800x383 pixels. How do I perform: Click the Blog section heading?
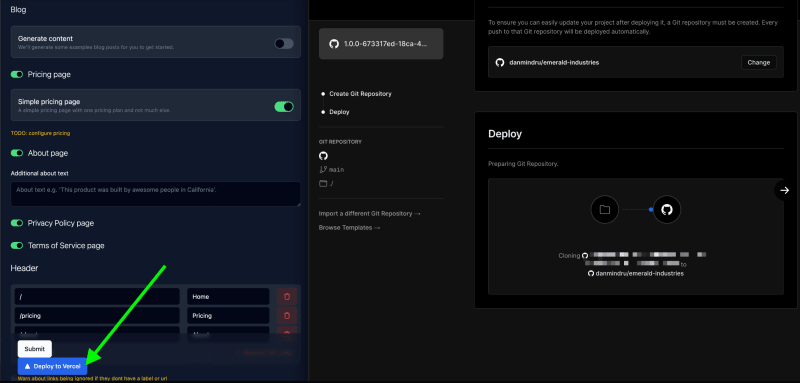(18, 9)
